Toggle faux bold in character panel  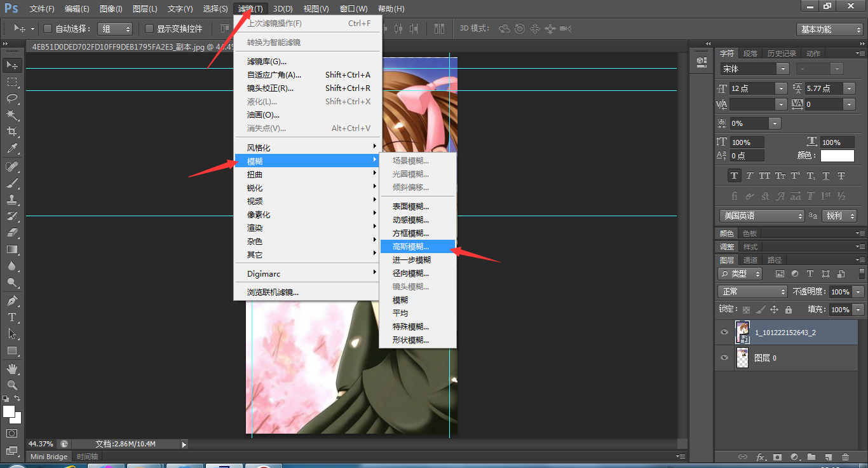tap(735, 175)
